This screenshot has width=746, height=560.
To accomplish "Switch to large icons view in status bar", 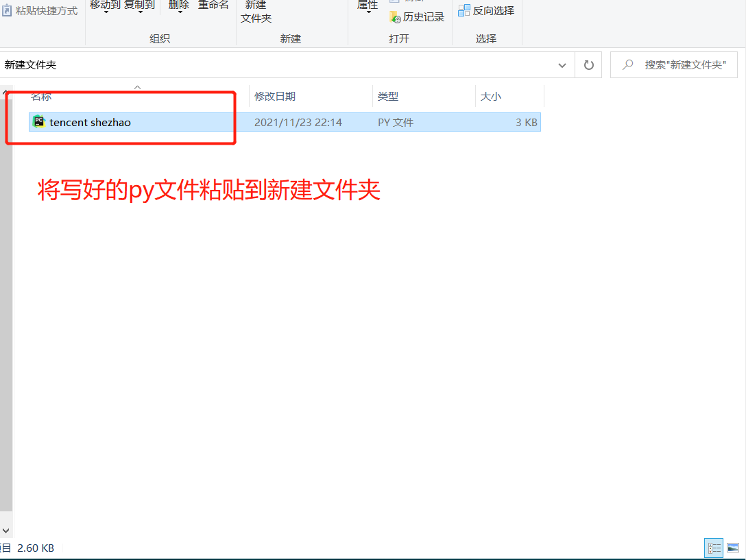I will [x=733, y=548].
